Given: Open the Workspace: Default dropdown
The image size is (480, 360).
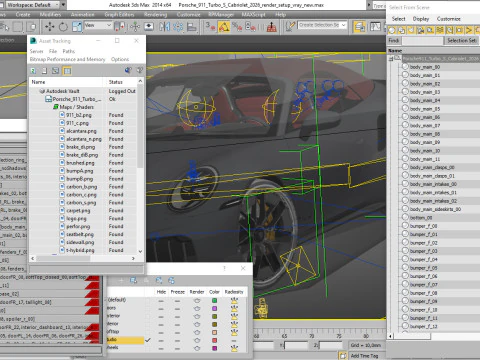Looking at the screenshot, I should [x=32, y=5].
